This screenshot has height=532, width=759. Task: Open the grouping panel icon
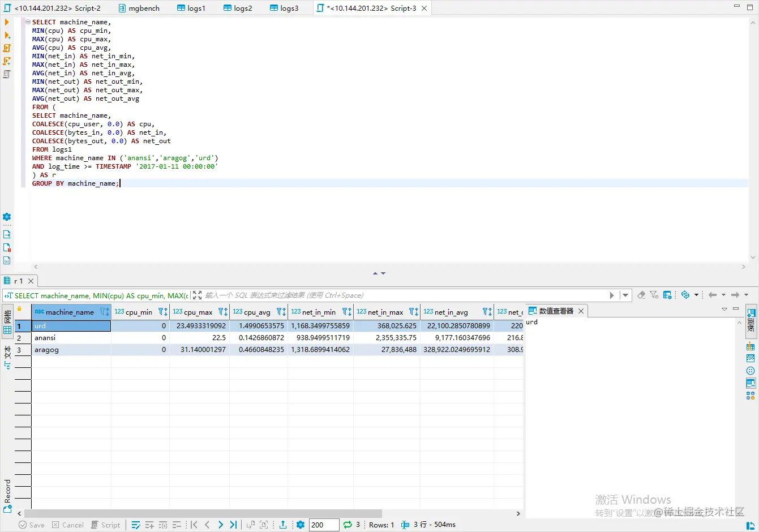coord(751,346)
